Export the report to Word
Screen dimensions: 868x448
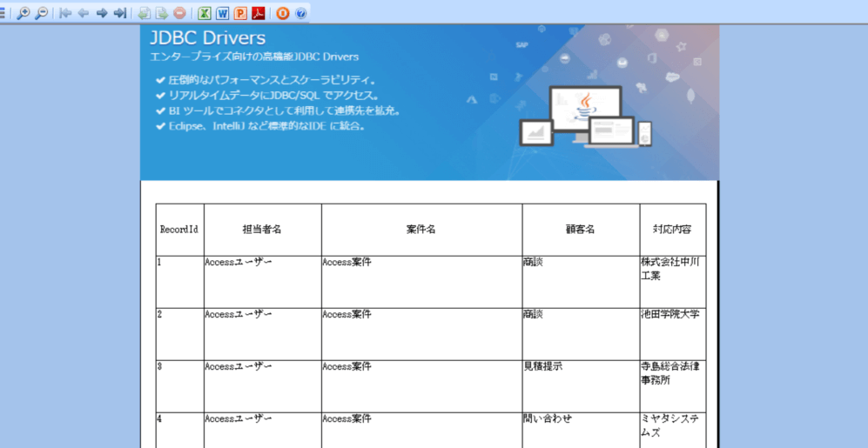point(223,13)
